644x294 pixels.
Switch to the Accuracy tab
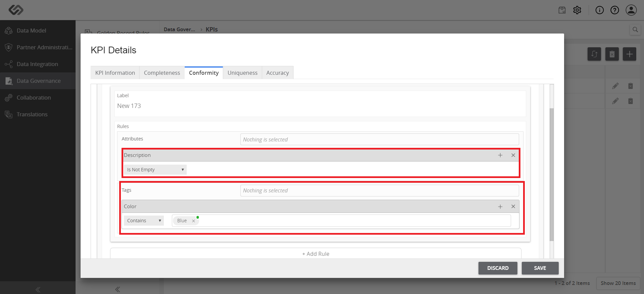pos(278,73)
